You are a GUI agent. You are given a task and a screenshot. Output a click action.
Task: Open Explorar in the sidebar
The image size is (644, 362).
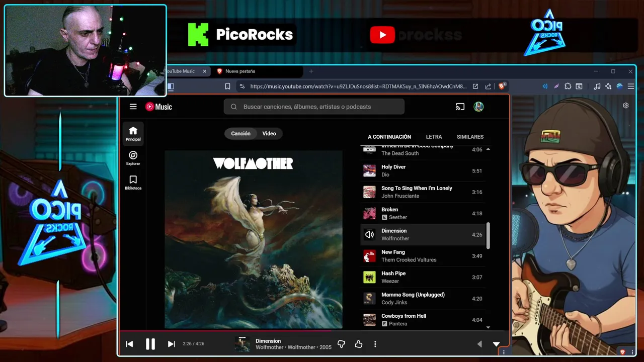tap(133, 158)
